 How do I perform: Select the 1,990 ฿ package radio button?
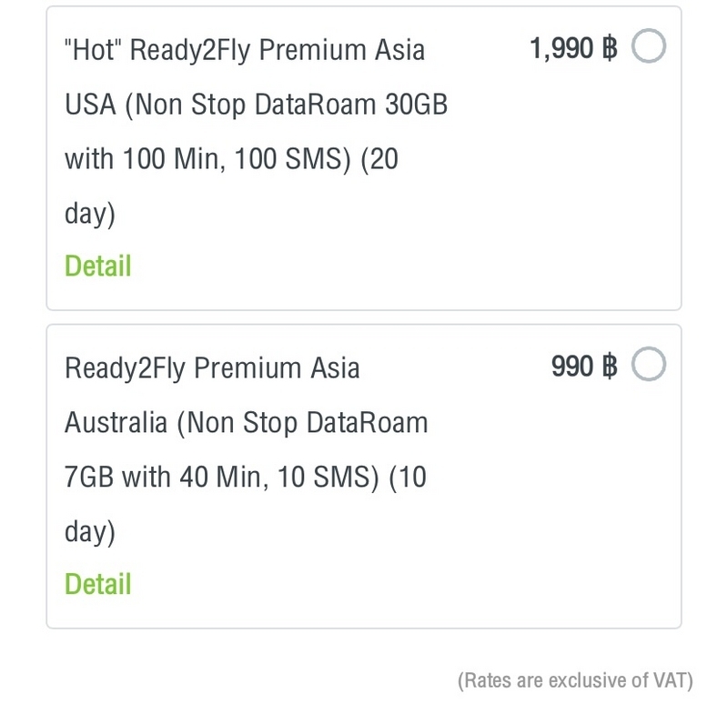click(x=648, y=46)
